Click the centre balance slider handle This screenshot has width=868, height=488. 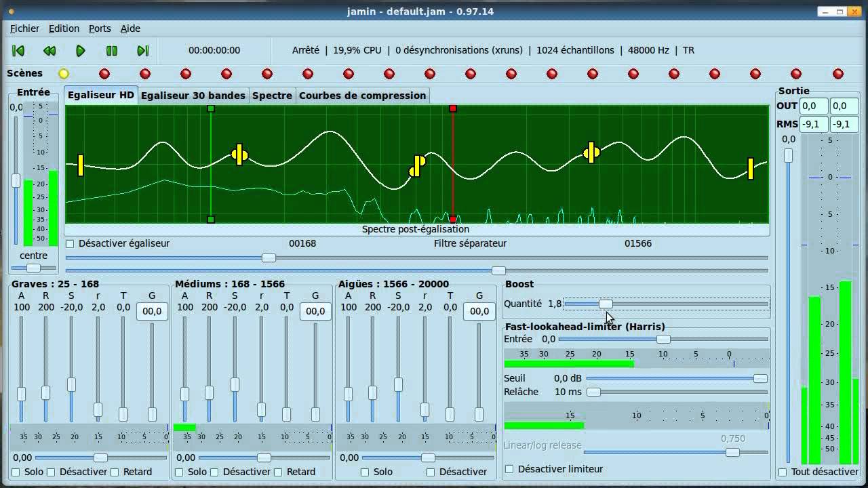33,268
